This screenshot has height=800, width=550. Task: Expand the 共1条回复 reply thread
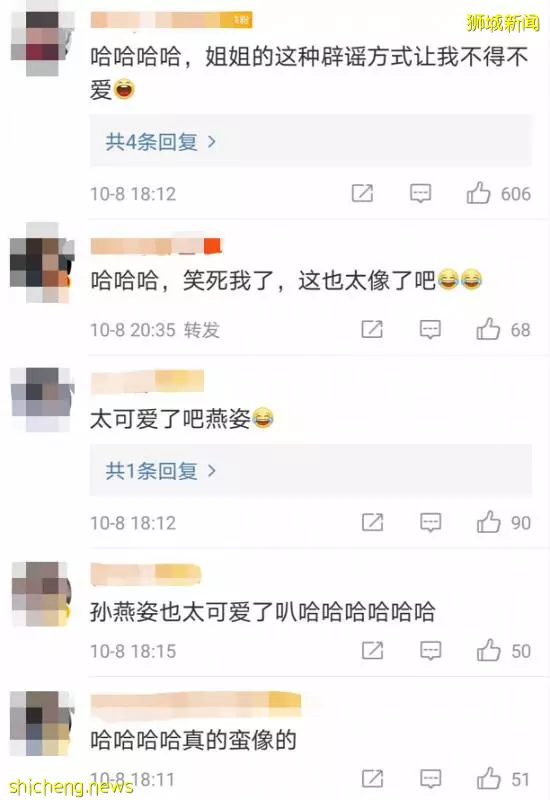pyautogui.click(x=161, y=470)
